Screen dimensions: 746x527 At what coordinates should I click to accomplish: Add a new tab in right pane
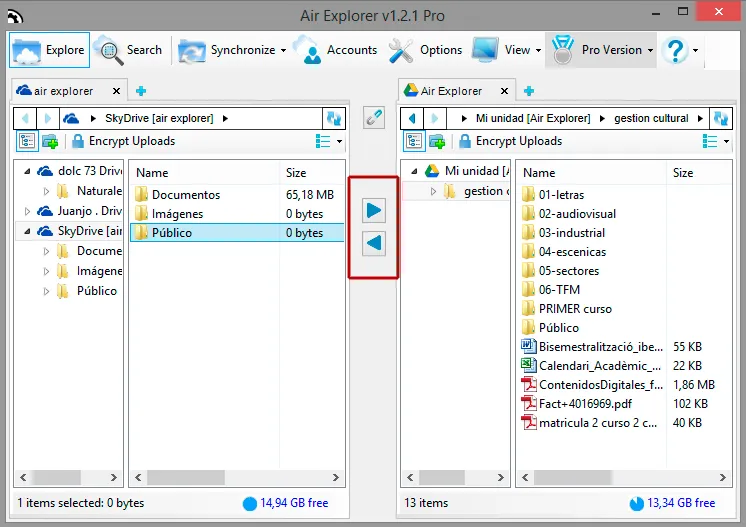pyautogui.click(x=529, y=91)
